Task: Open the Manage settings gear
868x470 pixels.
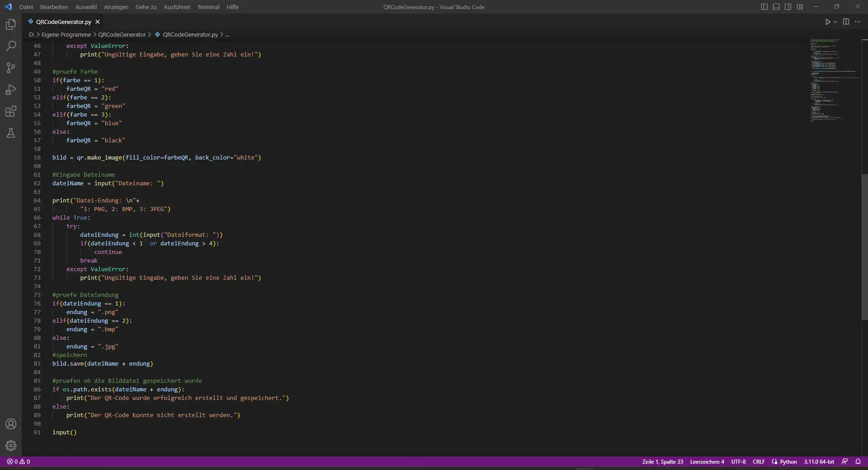Action: (x=11, y=446)
